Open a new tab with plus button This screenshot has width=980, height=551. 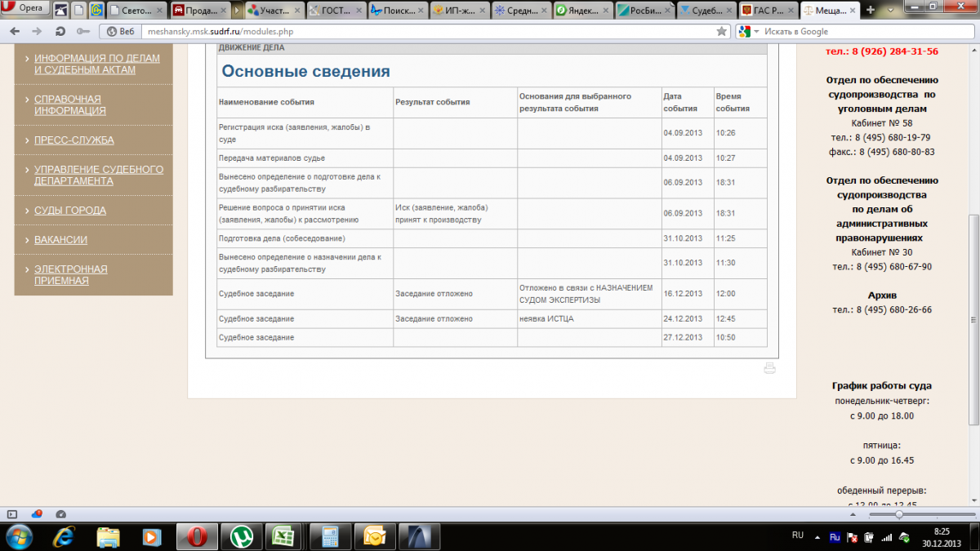[x=871, y=10]
